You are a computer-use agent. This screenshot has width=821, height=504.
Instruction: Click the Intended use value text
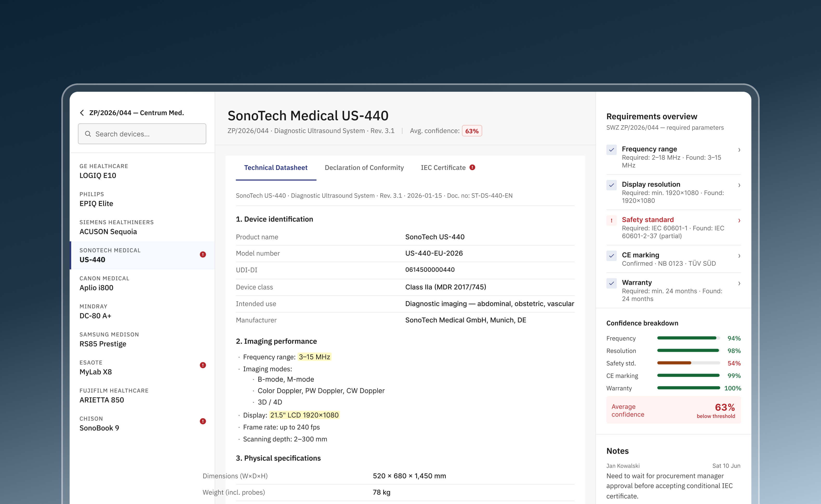click(x=490, y=304)
